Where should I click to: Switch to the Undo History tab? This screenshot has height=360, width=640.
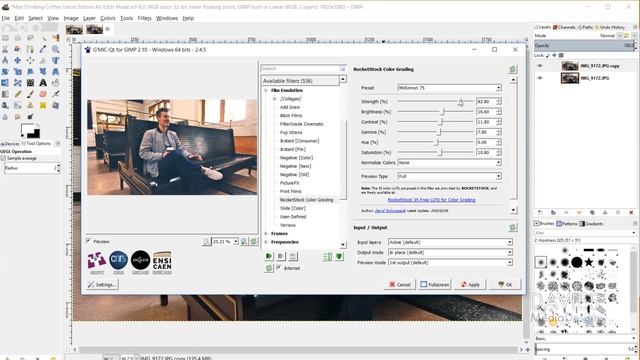click(610, 27)
